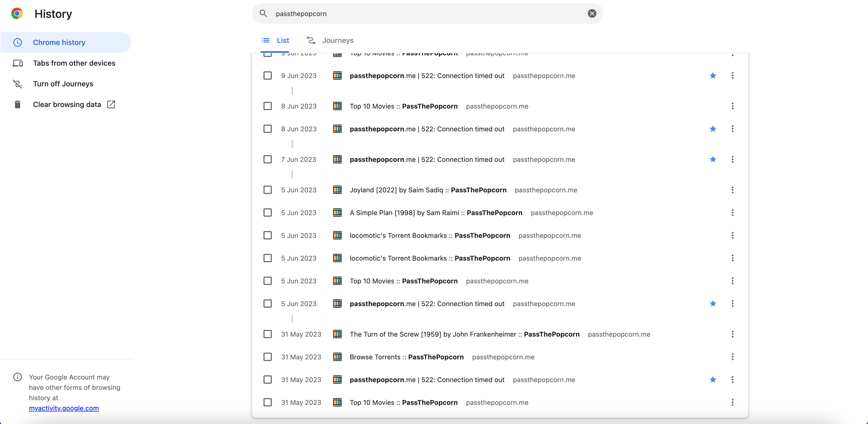Click the trash icon for Clear browsing data

(x=18, y=104)
